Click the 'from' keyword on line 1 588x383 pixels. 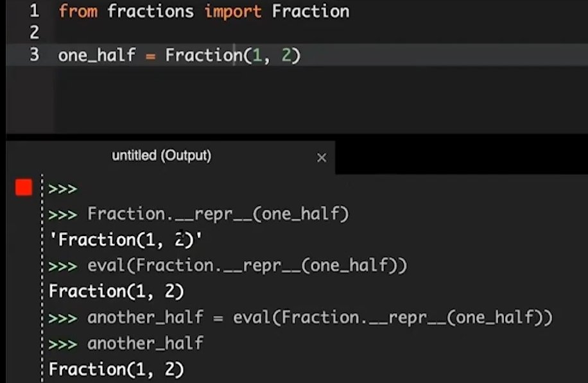point(78,11)
